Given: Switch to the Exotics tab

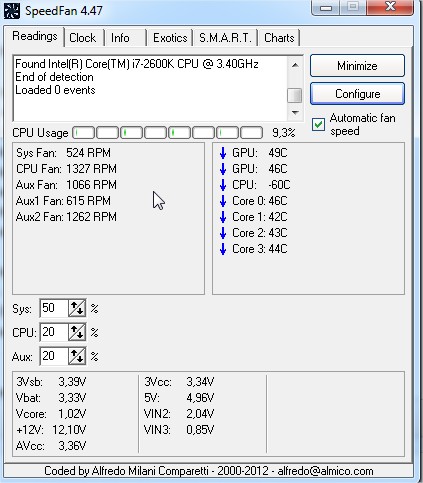Looking at the screenshot, I should (x=170, y=38).
